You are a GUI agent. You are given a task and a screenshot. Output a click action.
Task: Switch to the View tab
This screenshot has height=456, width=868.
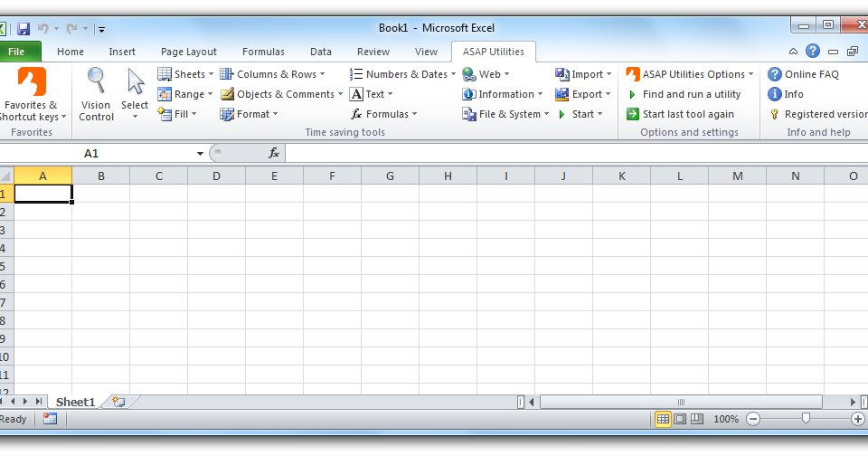click(x=426, y=52)
